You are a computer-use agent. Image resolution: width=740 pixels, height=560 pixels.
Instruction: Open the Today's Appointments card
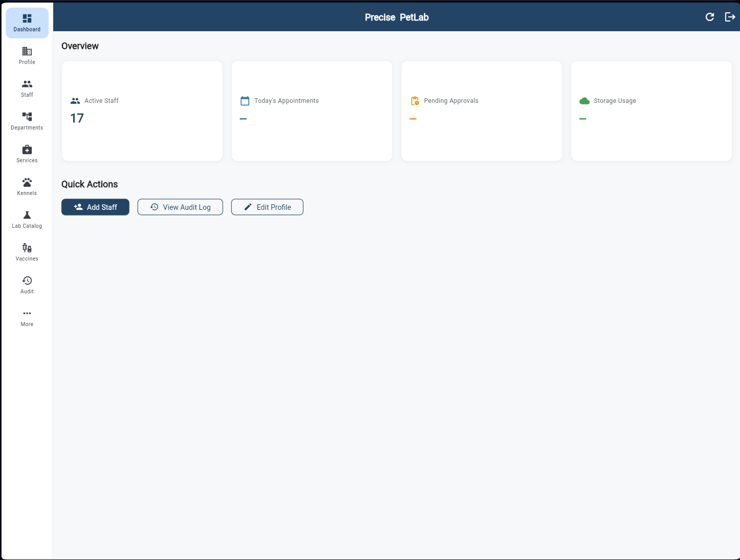[312, 111]
